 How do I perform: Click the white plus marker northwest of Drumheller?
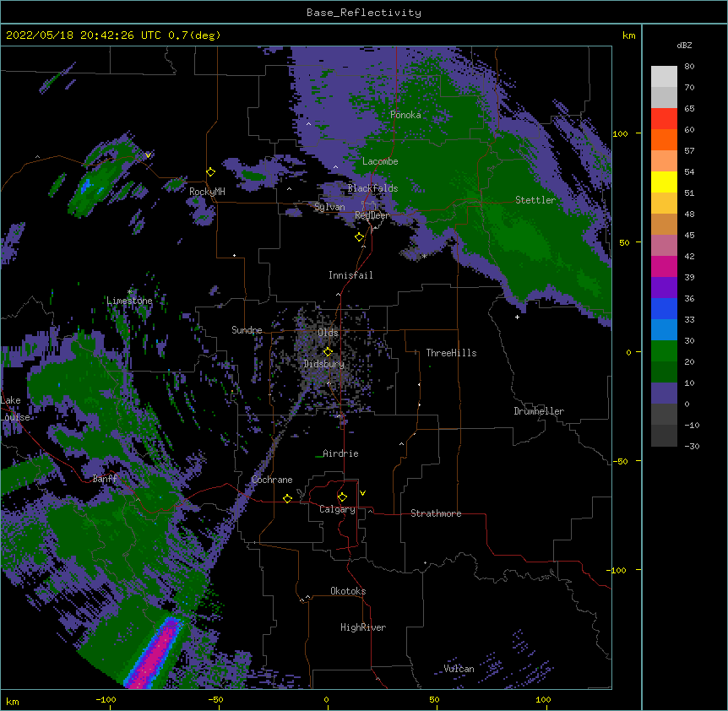(x=517, y=317)
